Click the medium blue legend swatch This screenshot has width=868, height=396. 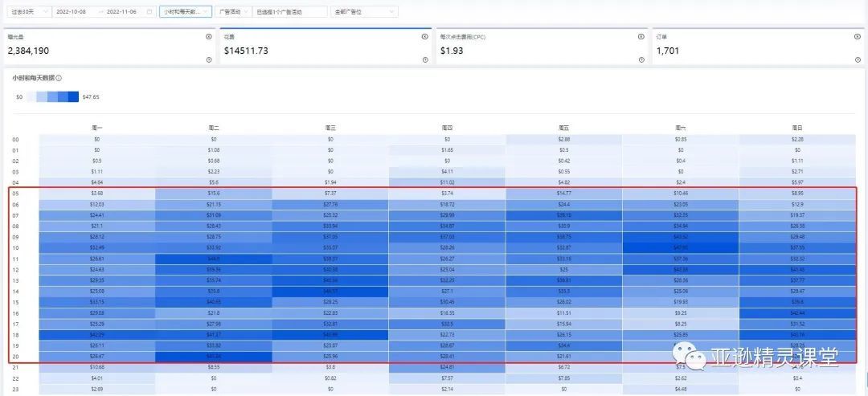52,96
